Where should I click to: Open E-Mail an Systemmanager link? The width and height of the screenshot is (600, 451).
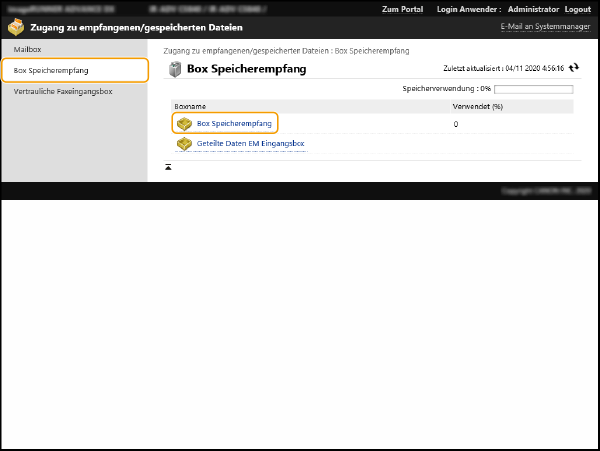[545, 27]
